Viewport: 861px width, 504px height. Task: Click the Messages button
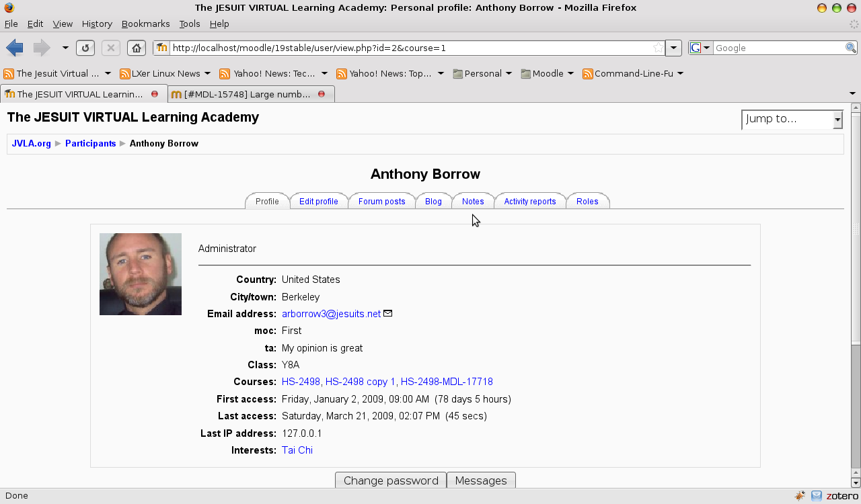(x=481, y=480)
